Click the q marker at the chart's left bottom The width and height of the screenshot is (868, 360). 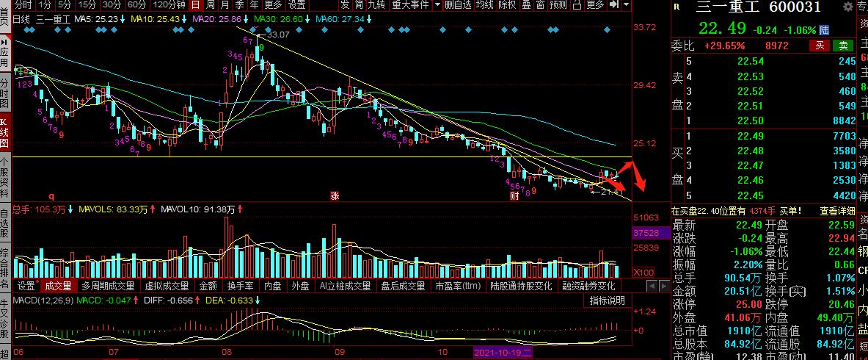pyautogui.click(x=51, y=196)
